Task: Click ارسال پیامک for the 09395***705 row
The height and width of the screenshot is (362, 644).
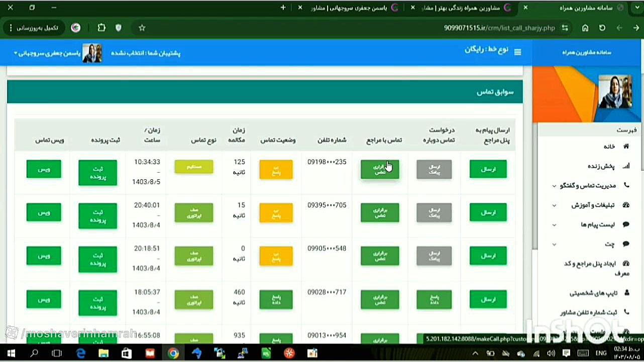Action: [434, 212]
